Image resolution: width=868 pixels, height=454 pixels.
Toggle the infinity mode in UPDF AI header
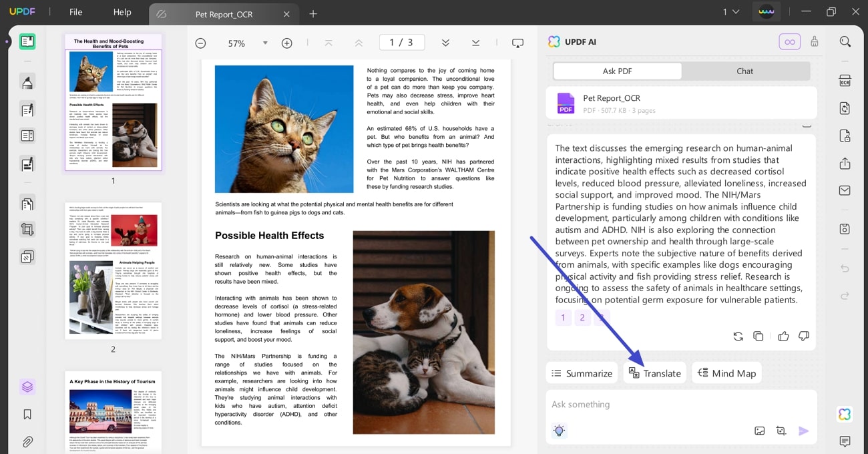pyautogui.click(x=790, y=41)
